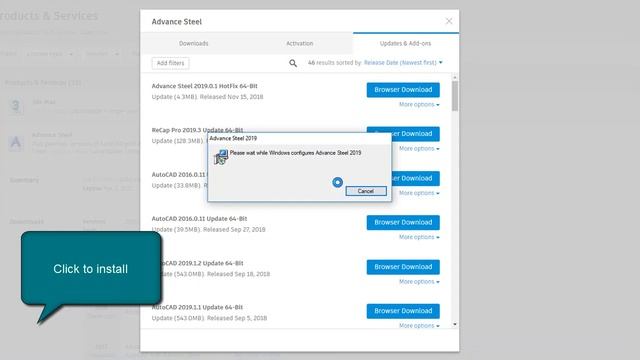Open the Activation tab
The width and height of the screenshot is (640, 360).
(300, 43)
